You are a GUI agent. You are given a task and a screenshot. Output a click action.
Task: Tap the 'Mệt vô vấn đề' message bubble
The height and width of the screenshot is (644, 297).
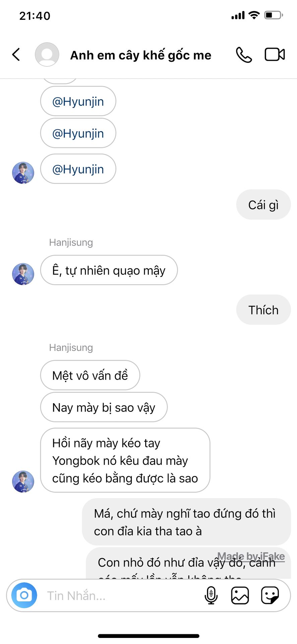pyautogui.click(x=90, y=375)
